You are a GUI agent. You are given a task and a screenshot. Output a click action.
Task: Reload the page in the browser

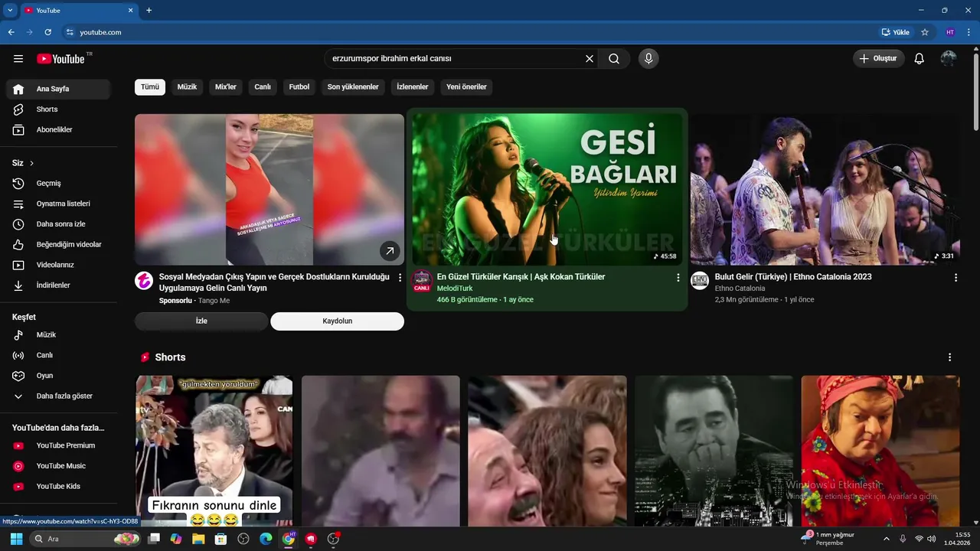[x=47, y=32]
